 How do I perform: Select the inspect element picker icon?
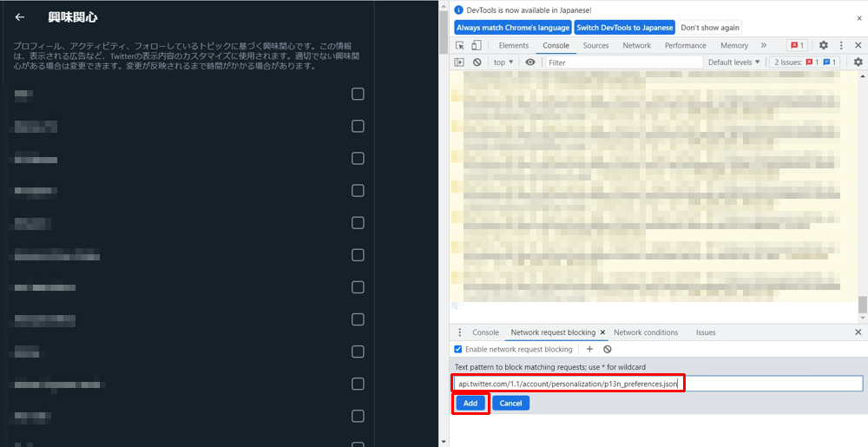pyautogui.click(x=460, y=45)
